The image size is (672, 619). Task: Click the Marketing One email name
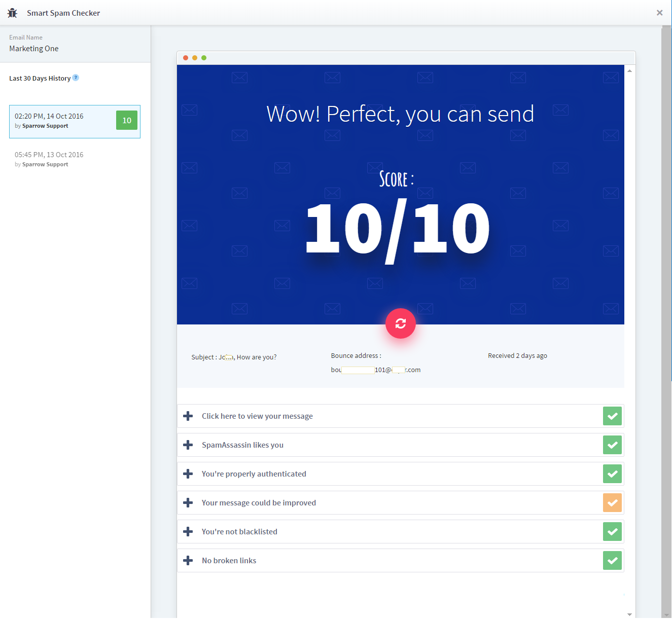[34, 49]
